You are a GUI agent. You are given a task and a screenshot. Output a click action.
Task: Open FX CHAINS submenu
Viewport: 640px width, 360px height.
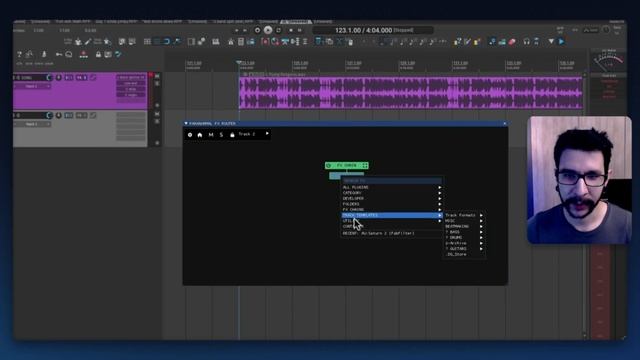(391, 209)
